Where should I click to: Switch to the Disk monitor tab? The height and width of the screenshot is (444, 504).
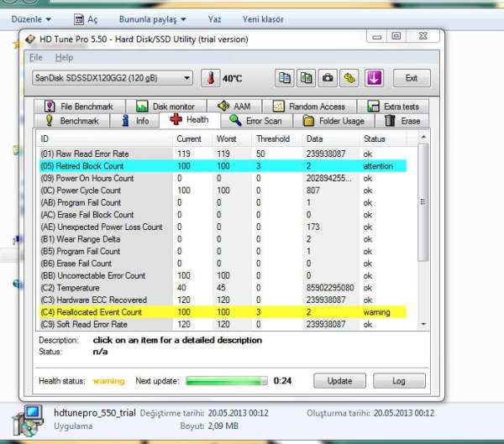pos(165,107)
